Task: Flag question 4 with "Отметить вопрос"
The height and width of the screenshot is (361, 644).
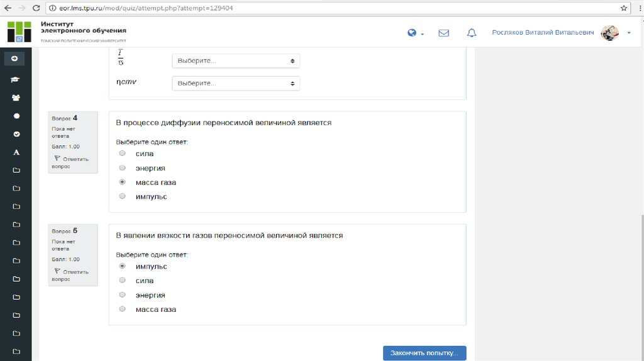Action: pyautogui.click(x=72, y=162)
